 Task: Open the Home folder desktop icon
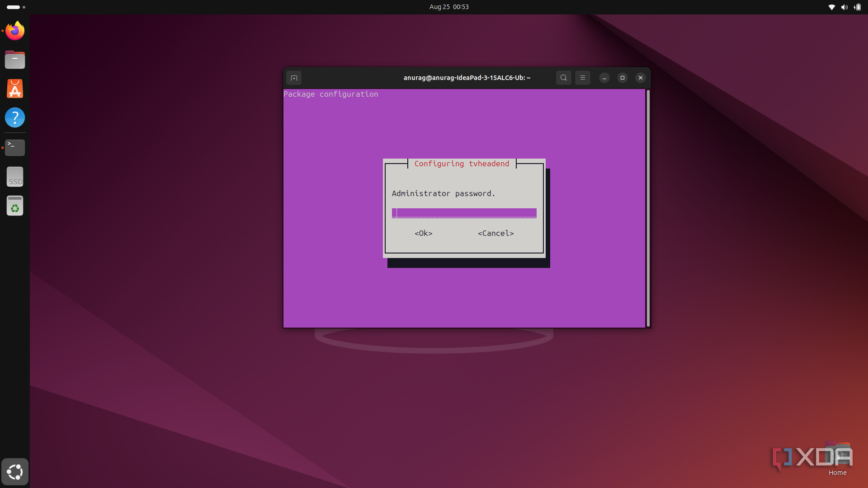tap(838, 459)
